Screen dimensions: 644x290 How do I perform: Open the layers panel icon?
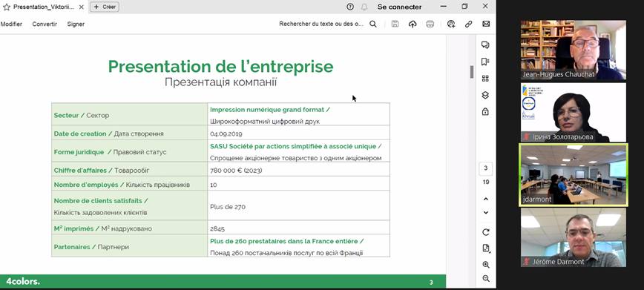(485, 95)
